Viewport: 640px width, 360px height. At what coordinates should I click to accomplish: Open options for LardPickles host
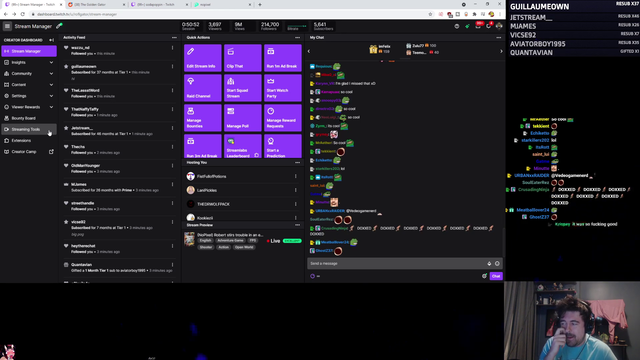point(296,190)
